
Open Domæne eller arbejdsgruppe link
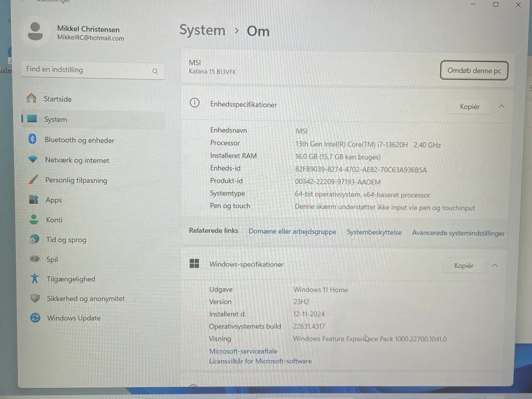coord(292,232)
